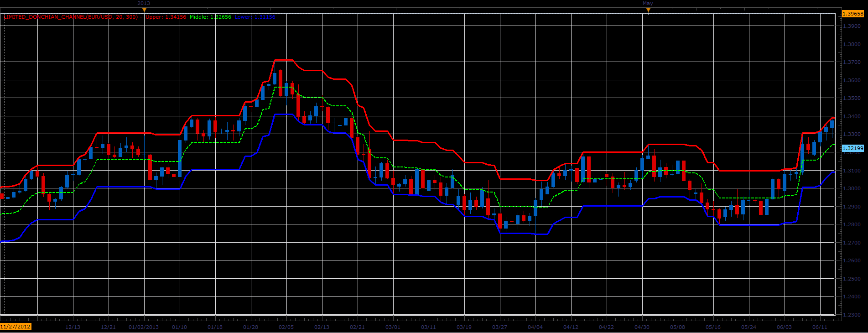
Task: Click the 02/13 date on time axis
Action: tap(322, 327)
